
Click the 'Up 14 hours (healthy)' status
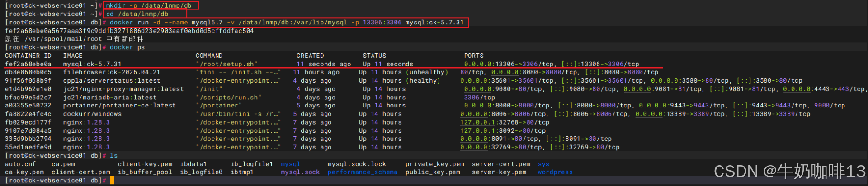[400, 80]
